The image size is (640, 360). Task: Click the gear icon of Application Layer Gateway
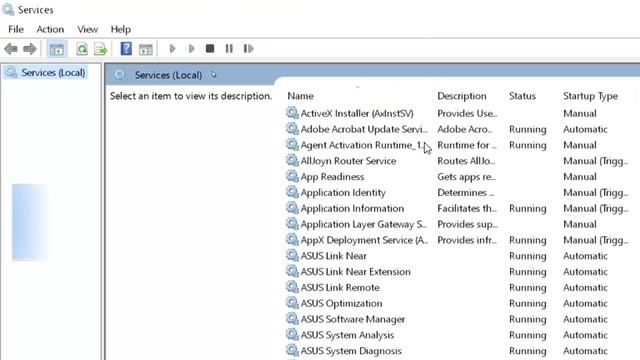[292, 224]
